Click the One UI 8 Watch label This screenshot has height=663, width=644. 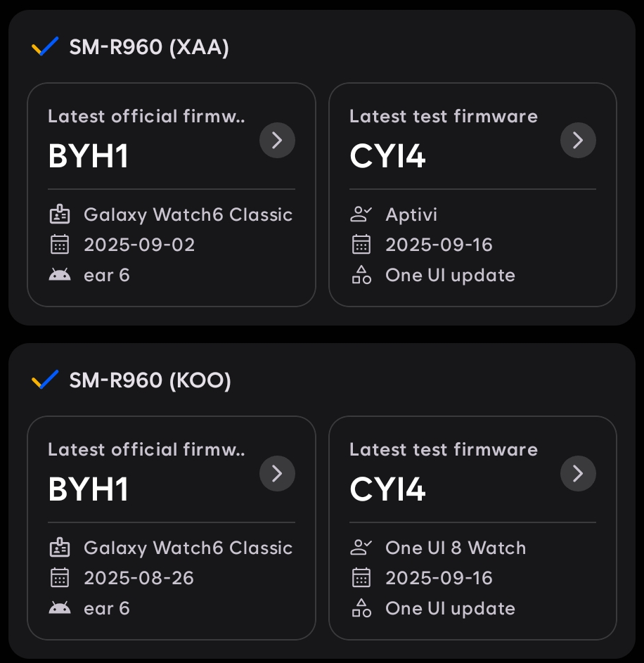click(x=456, y=548)
